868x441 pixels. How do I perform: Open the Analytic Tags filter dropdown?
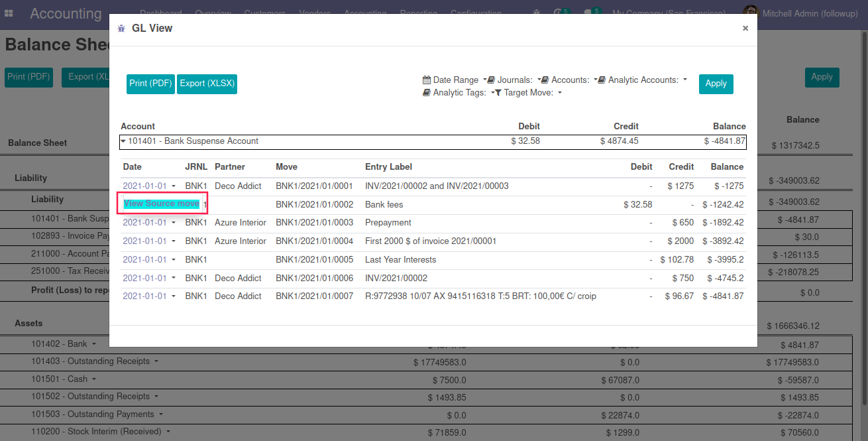click(x=459, y=93)
